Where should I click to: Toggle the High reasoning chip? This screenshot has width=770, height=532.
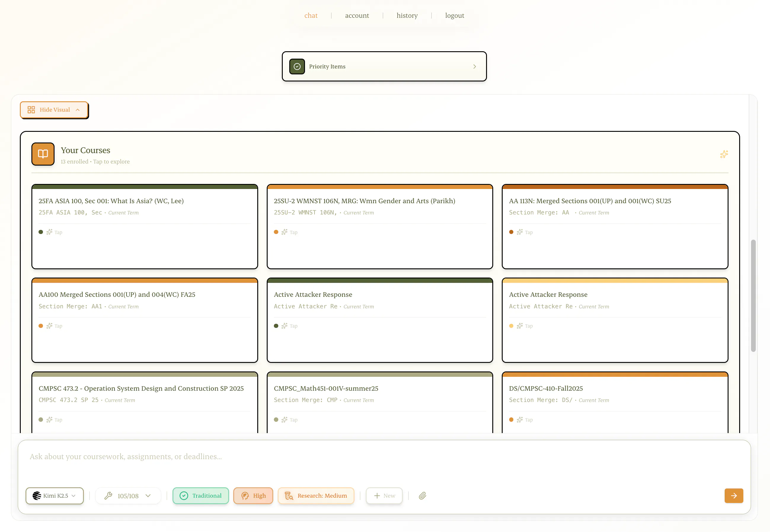tap(253, 496)
